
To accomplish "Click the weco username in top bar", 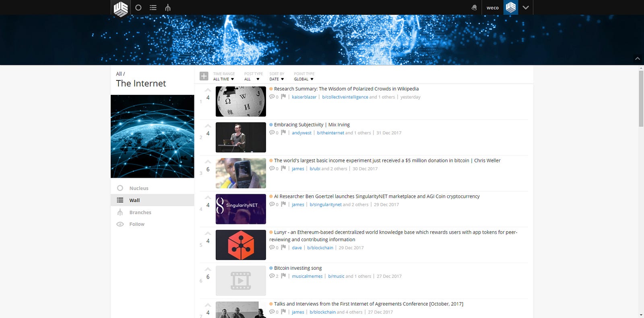I will click(493, 8).
